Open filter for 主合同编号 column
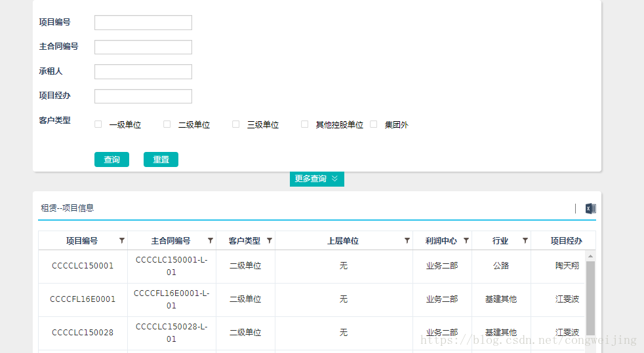 click(x=210, y=240)
